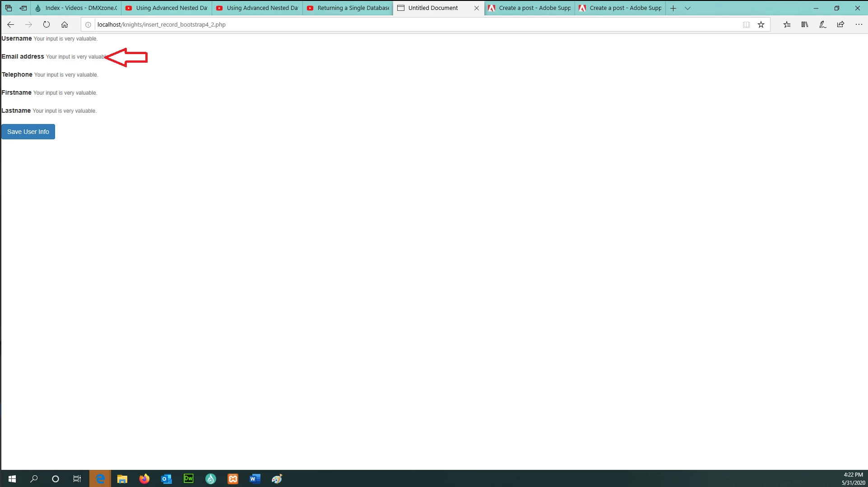Switch to Returning a Single Database tab

pos(348,8)
